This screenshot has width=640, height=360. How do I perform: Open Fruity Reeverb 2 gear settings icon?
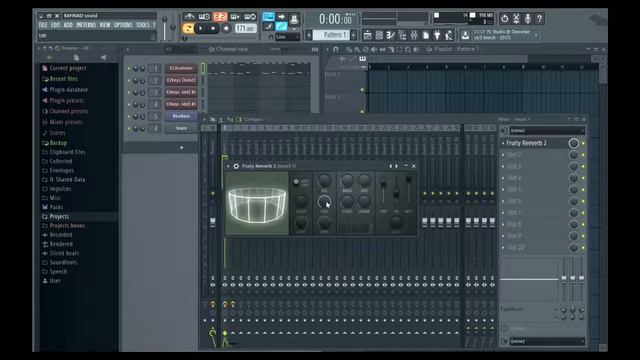point(236,166)
